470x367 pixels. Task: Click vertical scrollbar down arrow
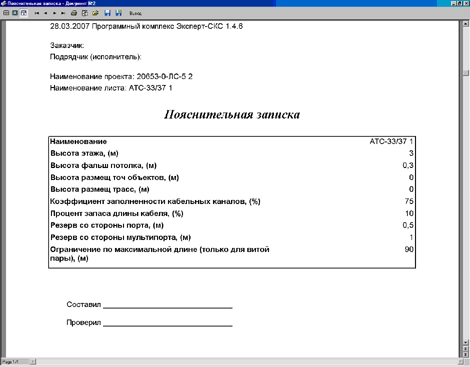coord(465,342)
